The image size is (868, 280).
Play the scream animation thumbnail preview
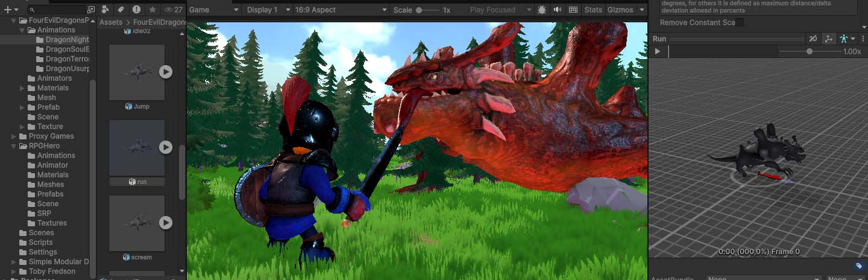tap(166, 223)
